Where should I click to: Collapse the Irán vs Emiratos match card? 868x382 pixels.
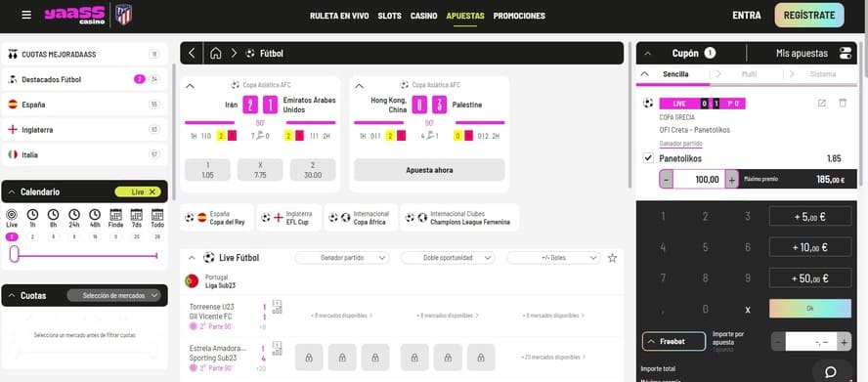coord(190,86)
